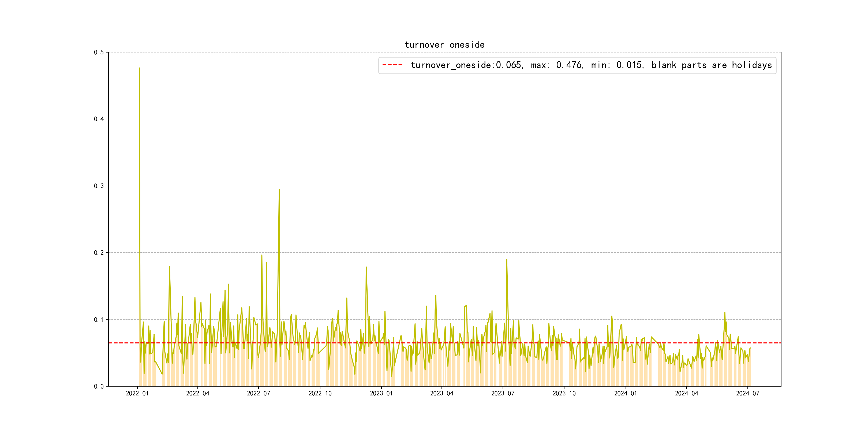Click the 2023-04 x-axis label
Image resolution: width=868 pixels, height=434 pixels.
442,393
